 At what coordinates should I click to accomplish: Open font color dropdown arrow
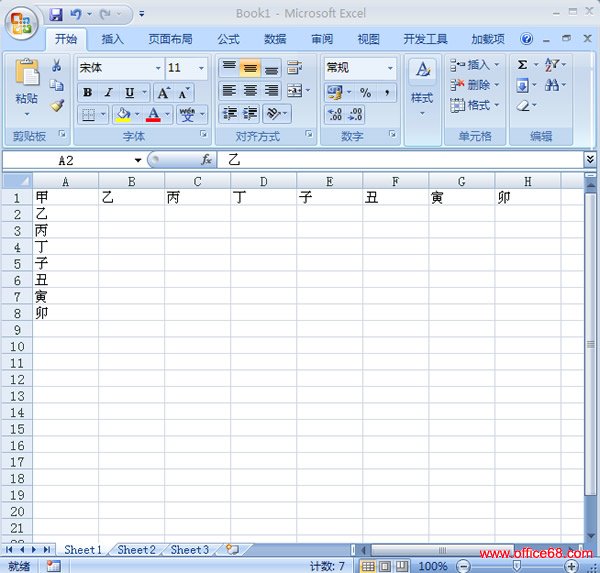click(168, 114)
